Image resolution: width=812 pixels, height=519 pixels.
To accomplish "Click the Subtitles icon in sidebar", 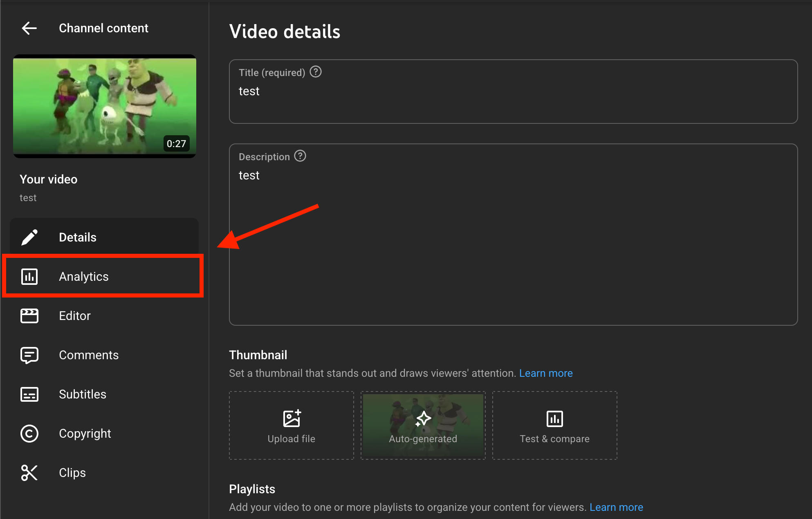I will [29, 394].
